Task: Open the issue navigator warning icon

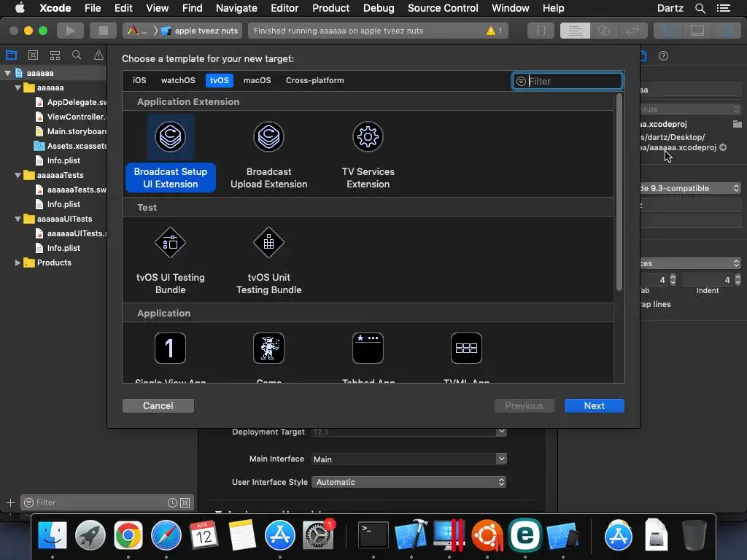Action: click(x=98, y=55)
